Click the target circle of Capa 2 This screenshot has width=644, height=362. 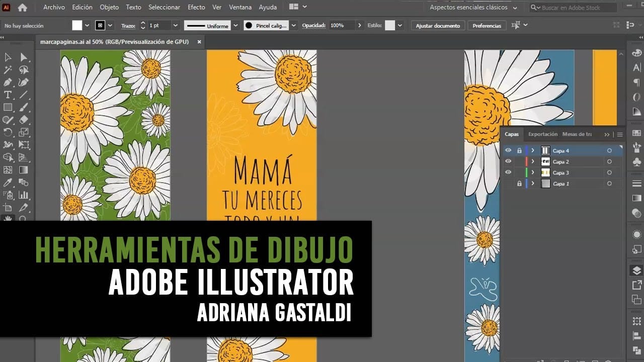609,161
